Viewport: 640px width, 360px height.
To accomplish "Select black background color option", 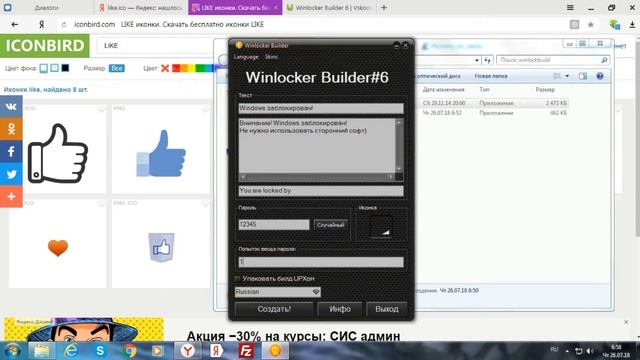I will (65, 68).
